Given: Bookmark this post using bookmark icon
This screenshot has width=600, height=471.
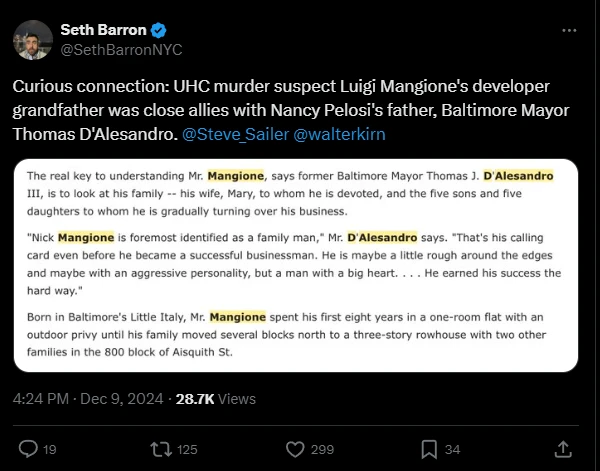Looking at the screenshot, I should [x=428, y=448].
